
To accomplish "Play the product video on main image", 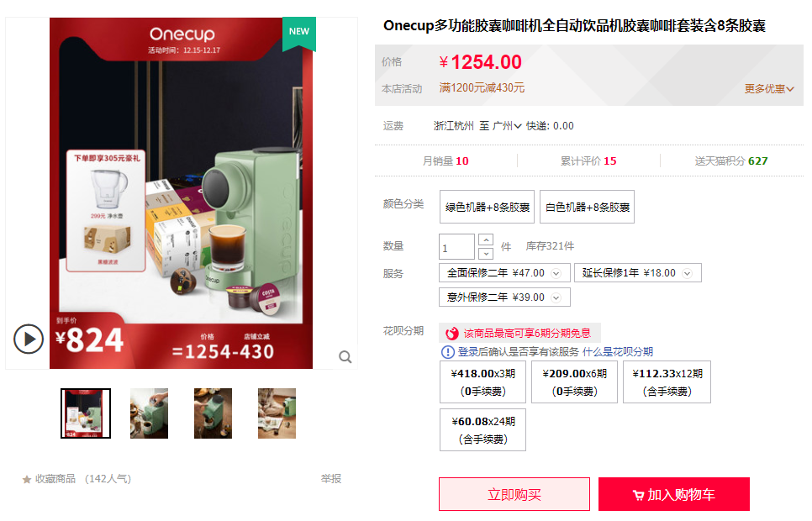I will click(x=29, y=339).
